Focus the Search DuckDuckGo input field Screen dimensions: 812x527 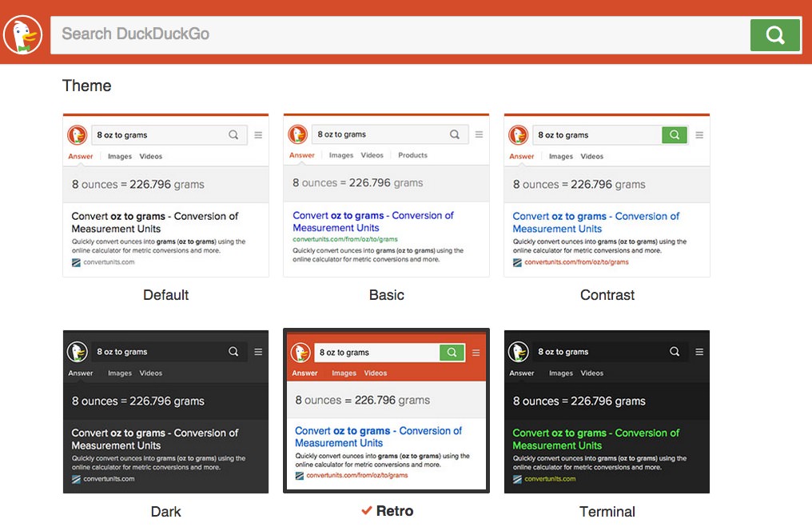click(400, 34)
